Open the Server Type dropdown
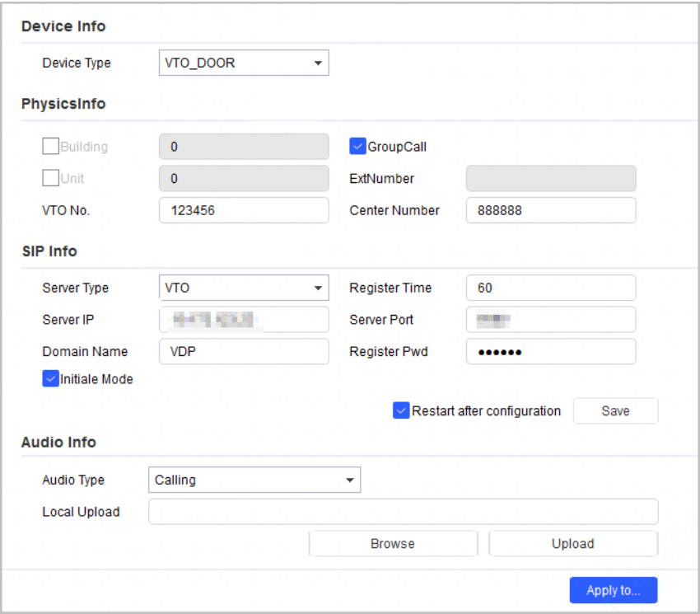This screenshot has height=614, width=700. click(244, 288)
